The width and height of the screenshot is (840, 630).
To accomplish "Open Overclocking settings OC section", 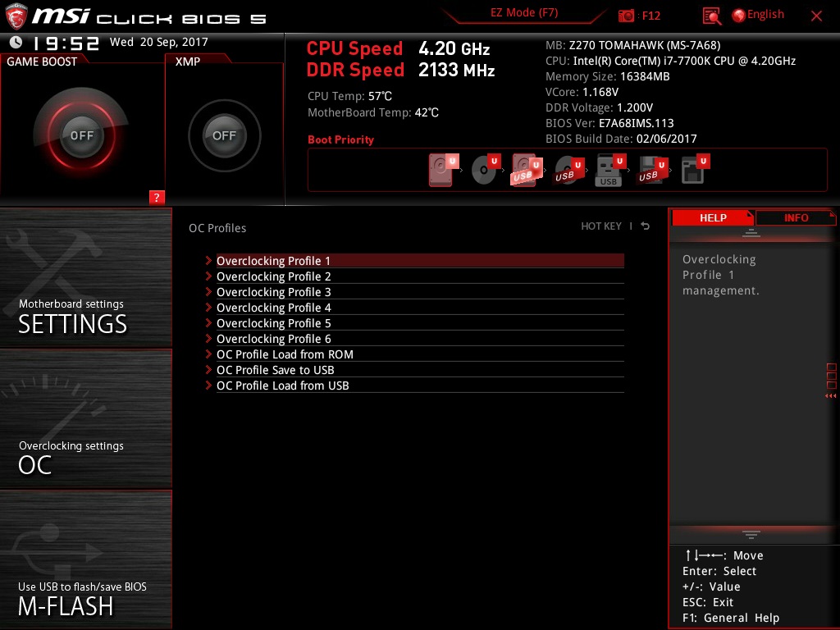I will coord(85,419).
